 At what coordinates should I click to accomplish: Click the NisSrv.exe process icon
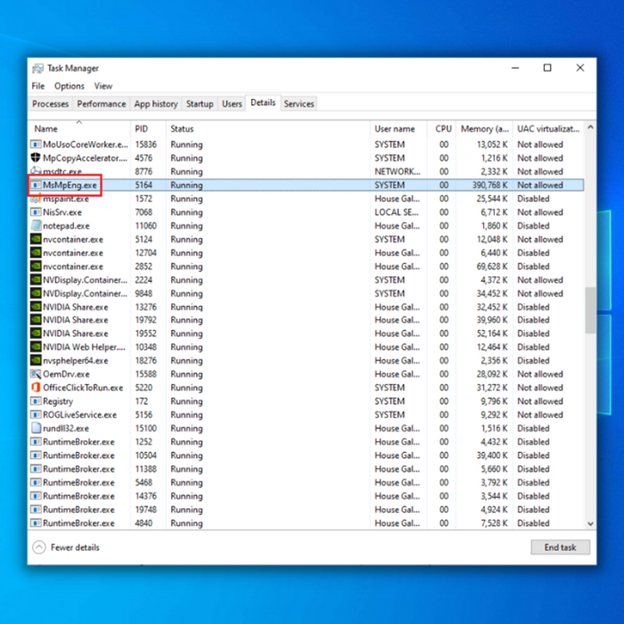pos(36,212)
